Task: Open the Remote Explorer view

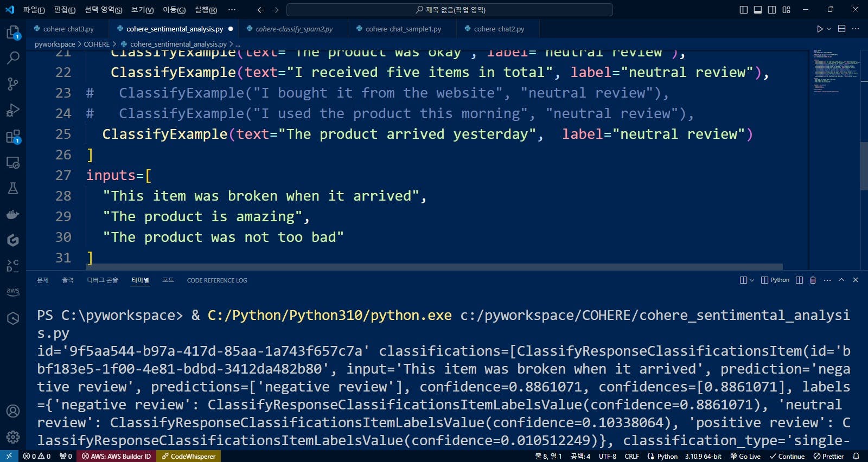Action: coord(13,162)
